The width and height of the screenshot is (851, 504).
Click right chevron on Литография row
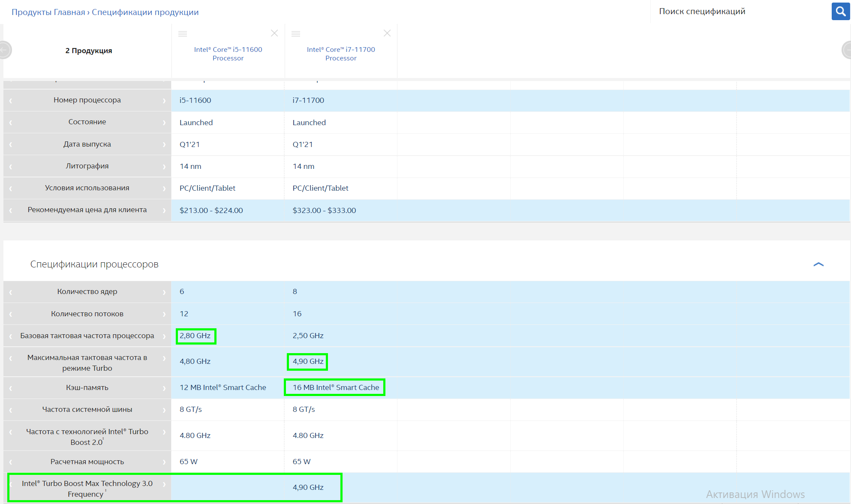tap(164, 166)
